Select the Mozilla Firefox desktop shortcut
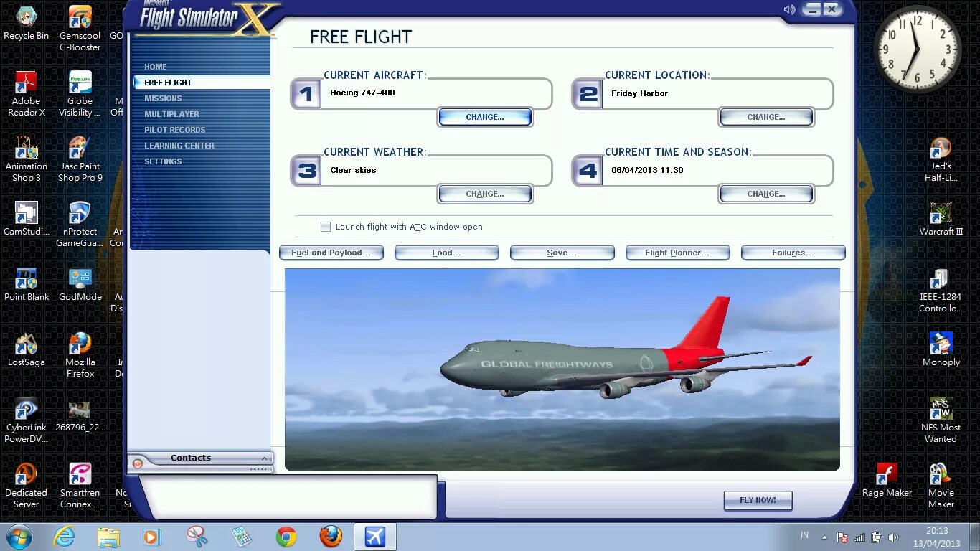This screenshot has height=551, width=980. pyautogui.click(x=80, y=355)
